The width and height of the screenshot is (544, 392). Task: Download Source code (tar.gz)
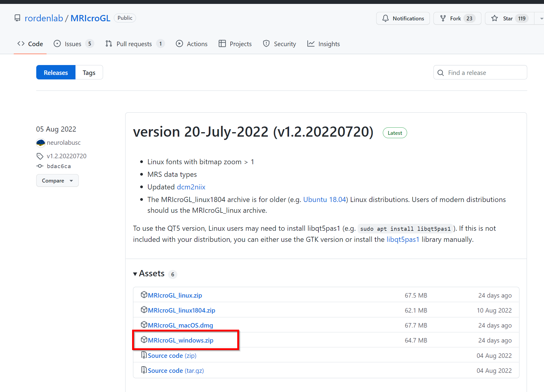[x=176, y=371]
